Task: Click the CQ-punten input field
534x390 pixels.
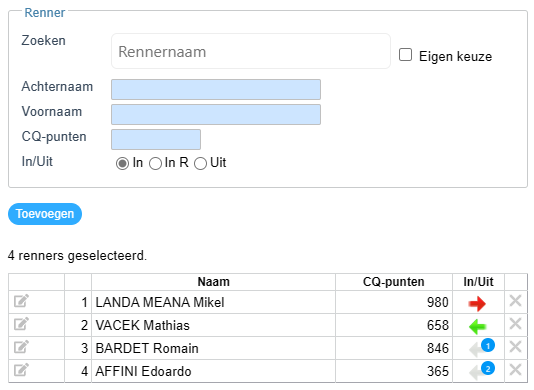Action: pyautogui.click(x=156, y=139)
